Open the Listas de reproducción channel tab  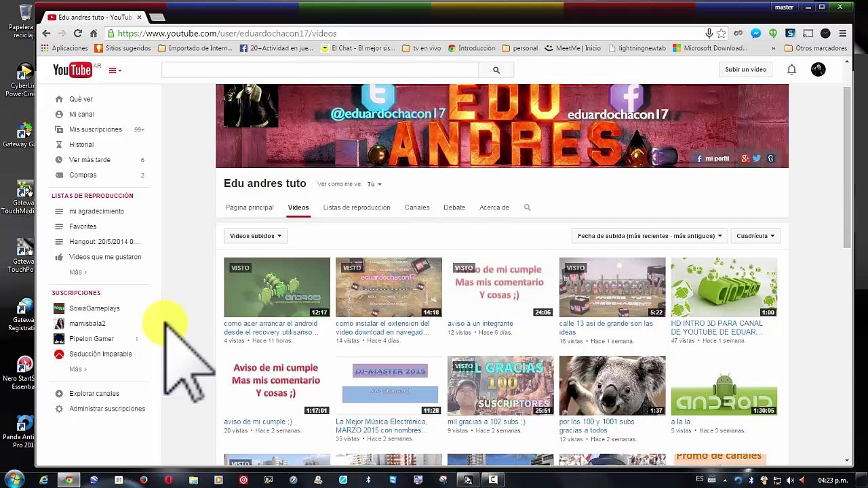click(357, 207)
